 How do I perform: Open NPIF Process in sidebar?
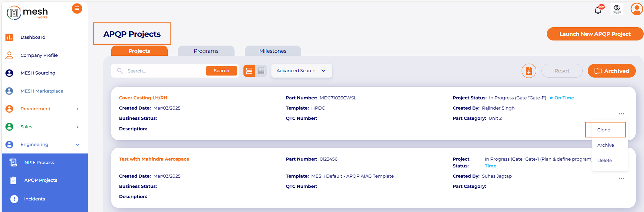click(39, 162)
